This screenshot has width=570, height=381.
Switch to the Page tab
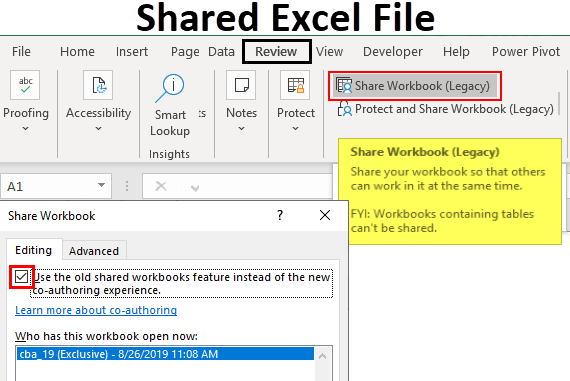tap(185, 52)
